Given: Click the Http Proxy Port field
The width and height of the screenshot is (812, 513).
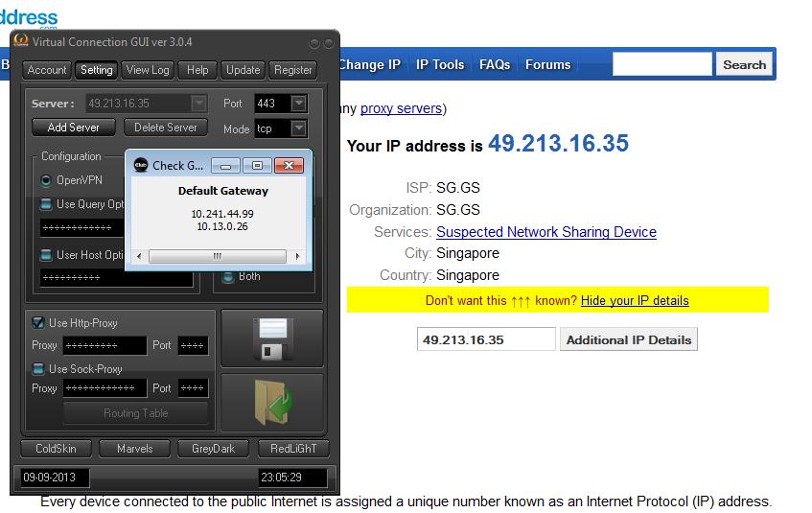Looking at the screenshot, I should 193,345.
